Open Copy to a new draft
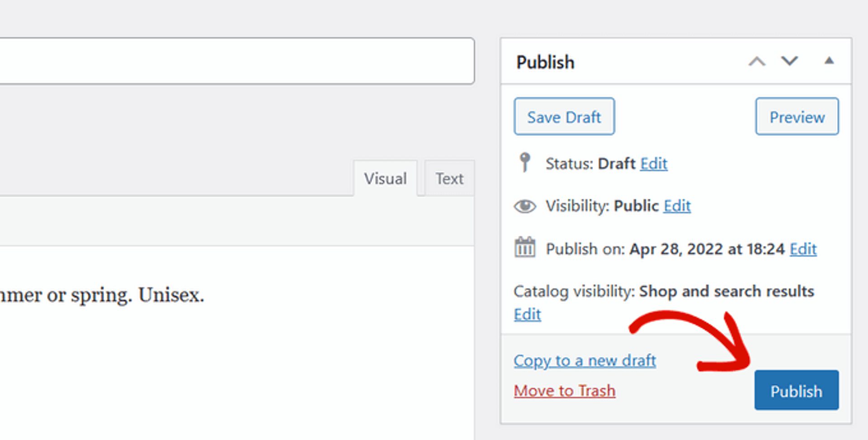Viewport: 868px width, 440px height. point(585,360)
